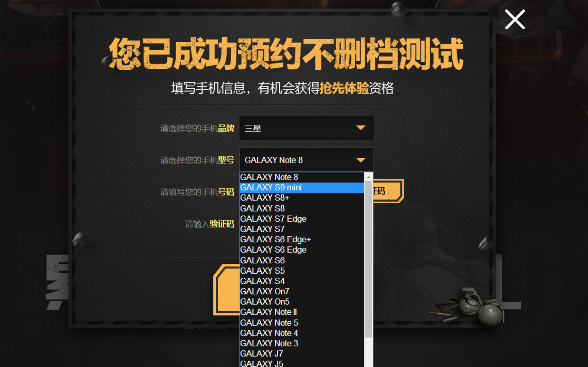
Task: Select GALAXY S8+ from the list
Action: [x=302, y=198]
